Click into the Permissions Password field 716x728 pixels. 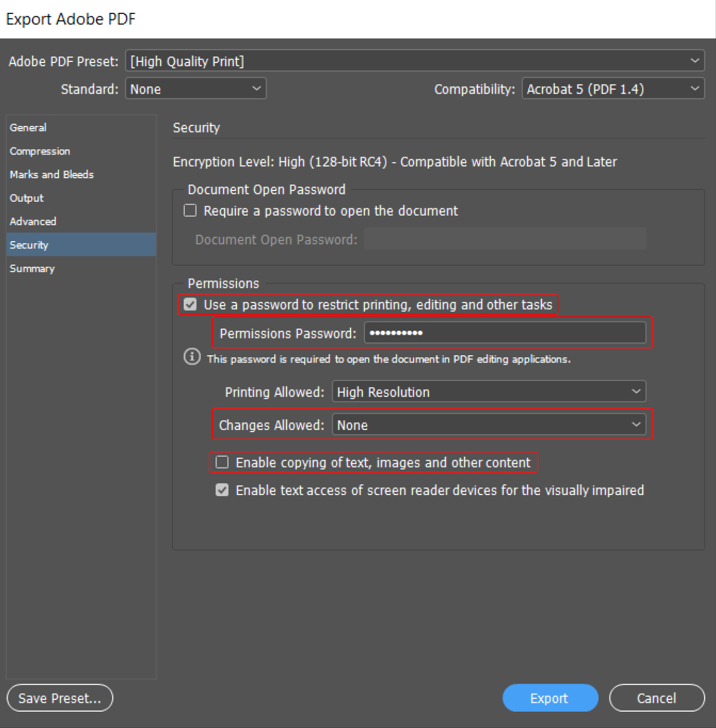coord(504,333)
